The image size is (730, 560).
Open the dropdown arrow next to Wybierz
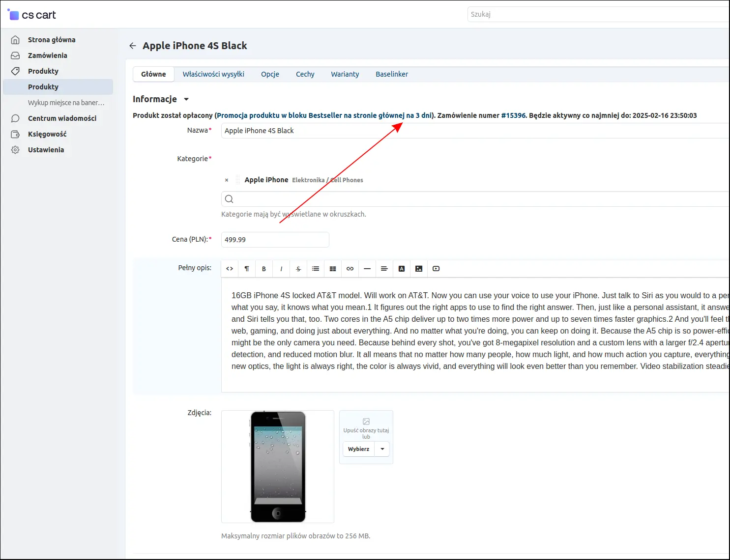click(x=382, y=449)
